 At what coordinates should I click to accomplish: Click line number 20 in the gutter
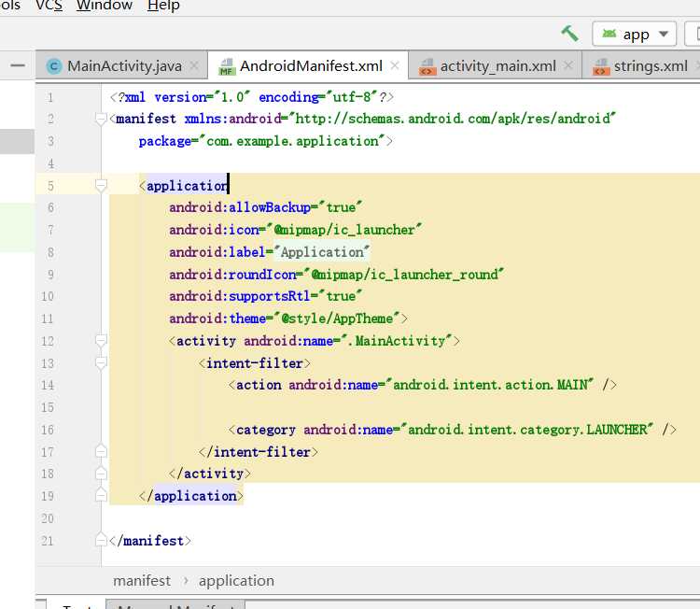pyautogui.click(x=48, y=518)
